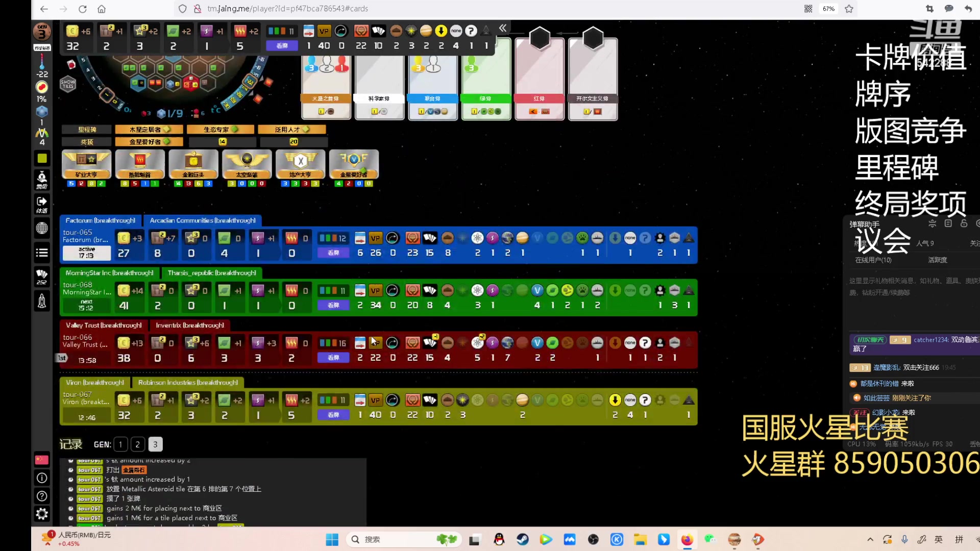This screenshot has height=551, width=980.
Task: Click the 木星定居者 milestone
Action: click(150, 130)
